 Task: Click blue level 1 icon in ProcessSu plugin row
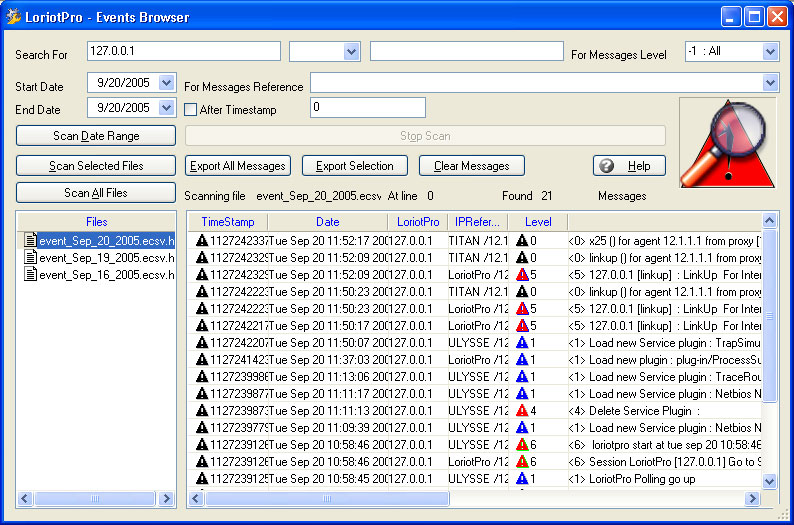522,359
